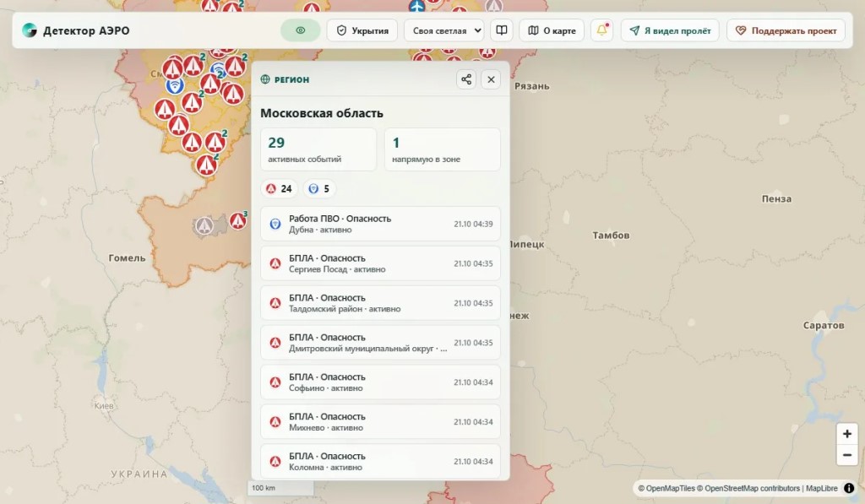
Task: Click the blue air defense marker on map
Action: click(175, 85)
